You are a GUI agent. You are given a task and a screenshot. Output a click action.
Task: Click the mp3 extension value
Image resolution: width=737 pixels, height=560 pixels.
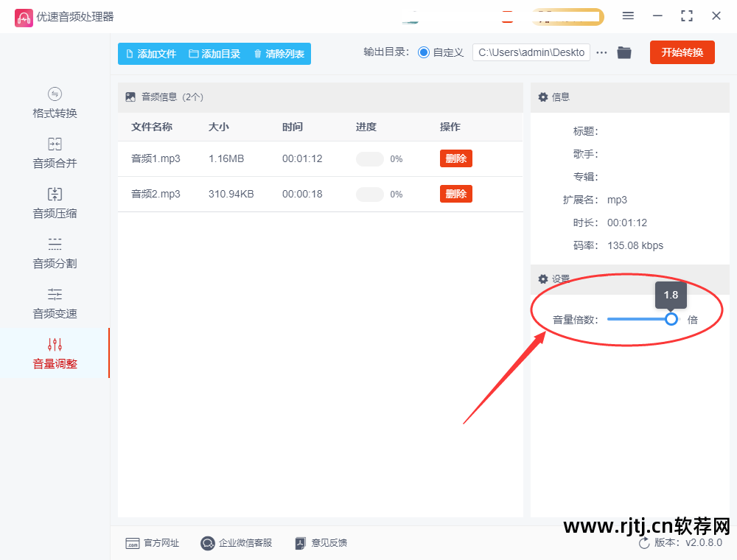click(x=617, y=200)
